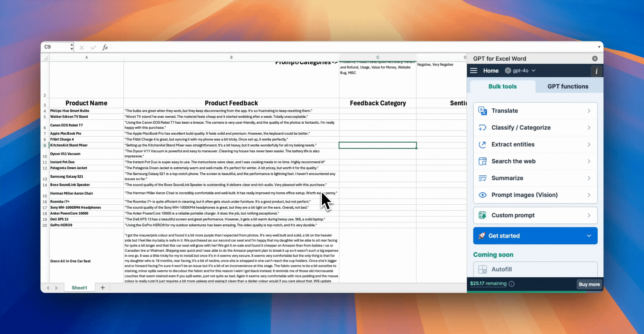Click the Home label in GPT panel
The width and height of the screenshot is (644, 334).
coord(491,71)
